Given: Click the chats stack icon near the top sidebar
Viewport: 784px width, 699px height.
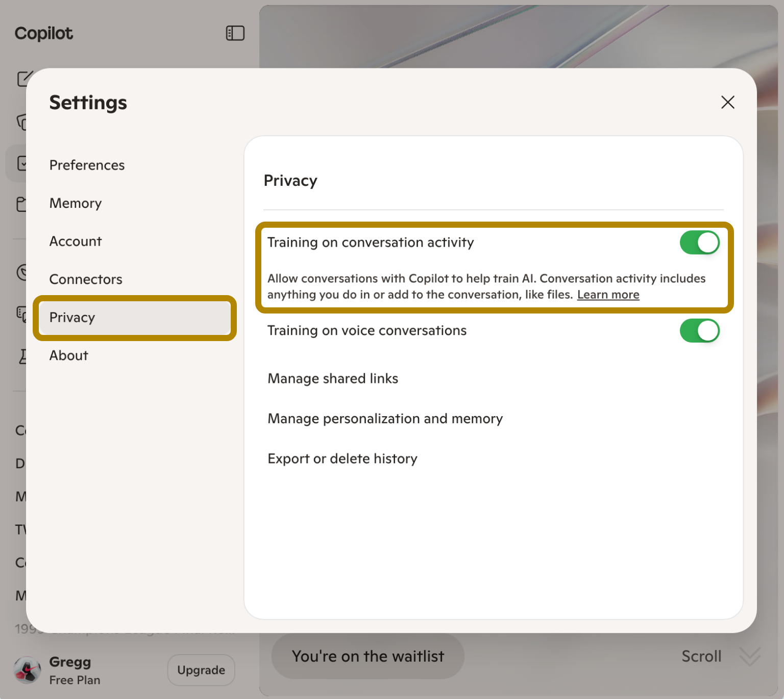Looking at the screenshot, I should pyautogui.click(x=23, y=123).
